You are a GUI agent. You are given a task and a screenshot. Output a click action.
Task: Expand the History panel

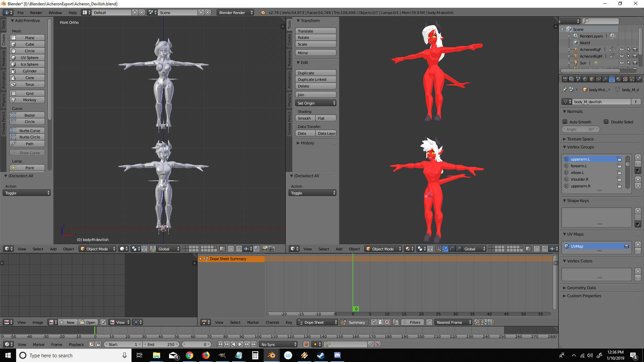[307, 143]
